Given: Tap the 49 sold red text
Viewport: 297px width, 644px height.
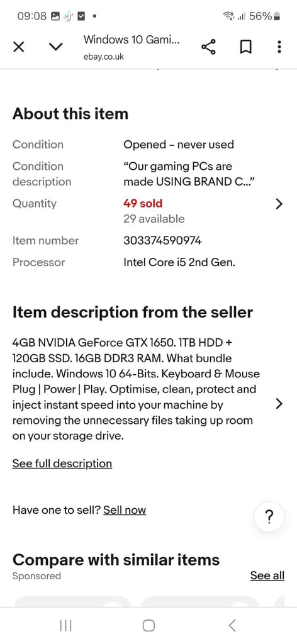Looking at the screenshot, I should pos(143,203).
